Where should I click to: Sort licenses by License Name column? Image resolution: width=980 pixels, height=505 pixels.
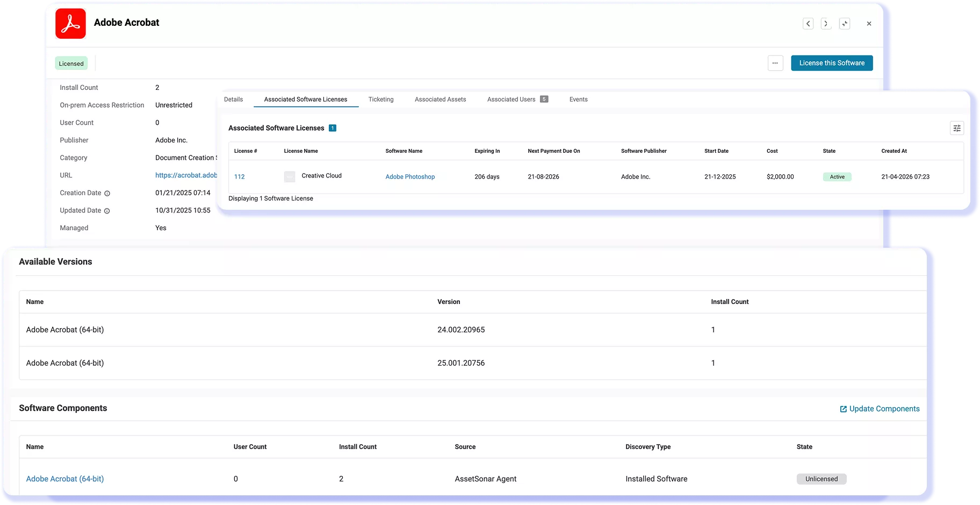[x=301, y=151]
